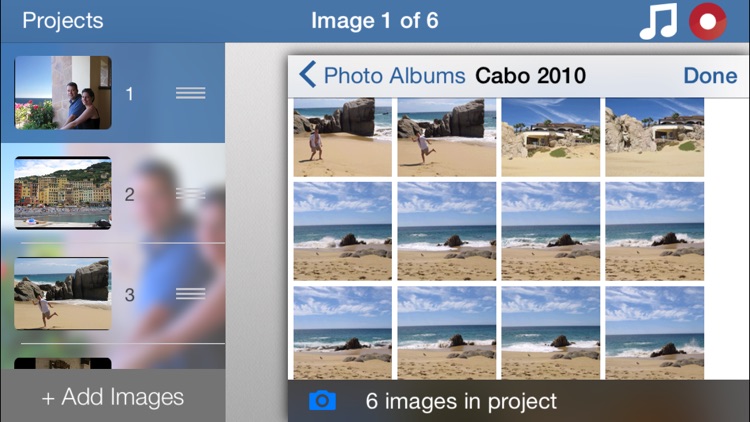Go back via Photo Albums chevron

(x=308, y=74)
